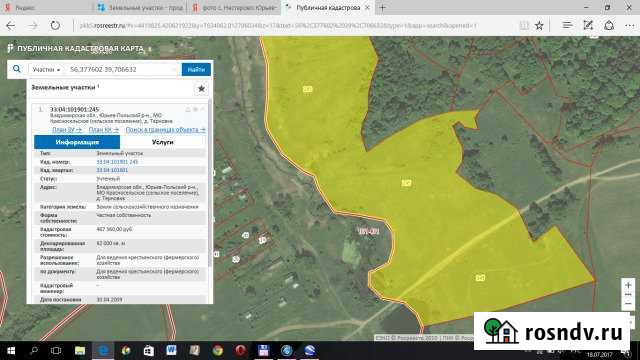Click the share icon in Edge toolbar

pyautogui.click(x=609, y=26)
